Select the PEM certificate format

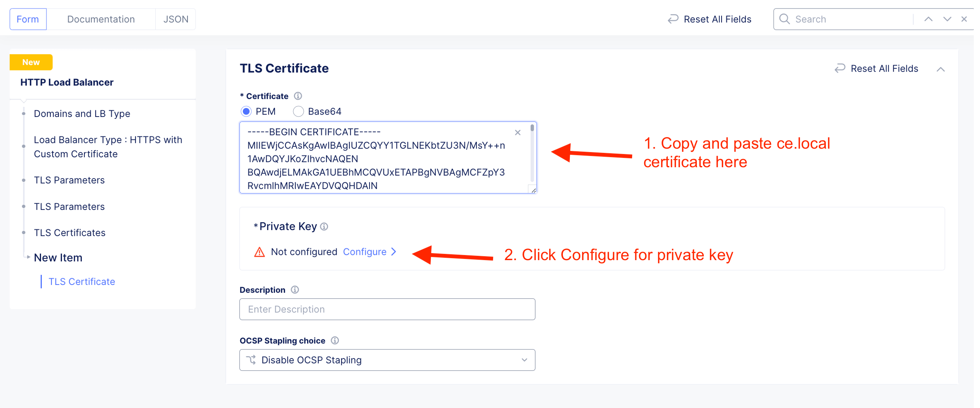tap(246, 111)
